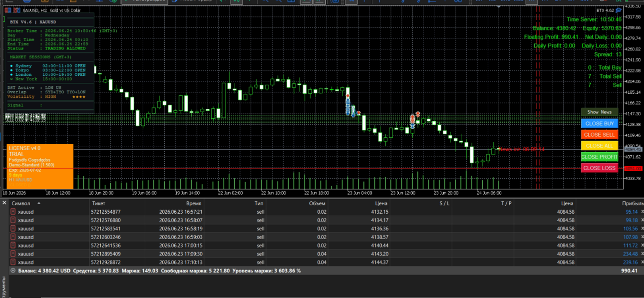Click the red CLOSE LOSS button

(x=599, y=168)
